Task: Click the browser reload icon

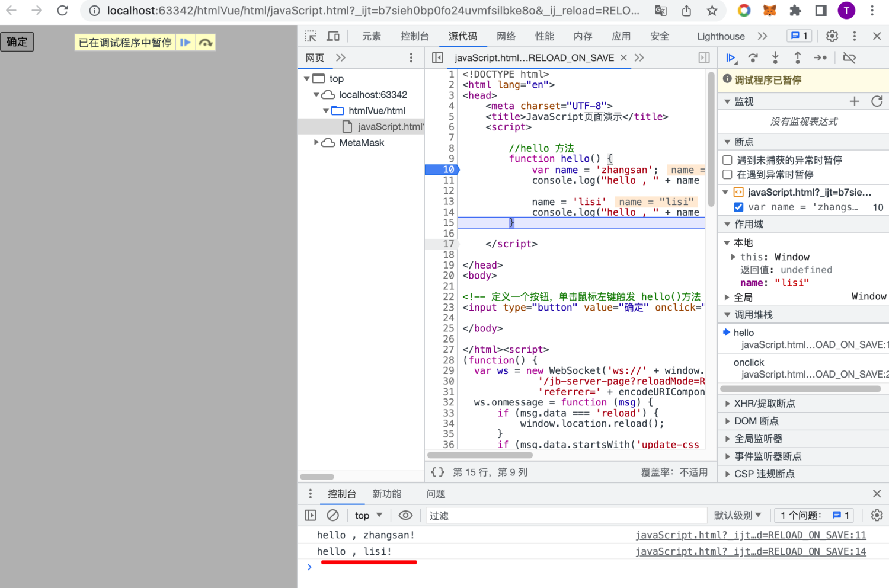Action: [x=62, y=10]
